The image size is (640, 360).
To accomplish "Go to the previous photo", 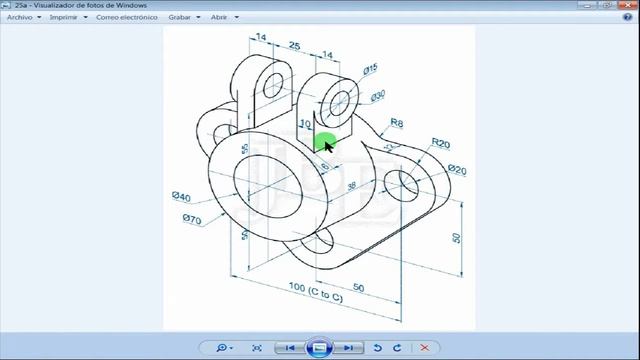I will (x=290, y=348).
